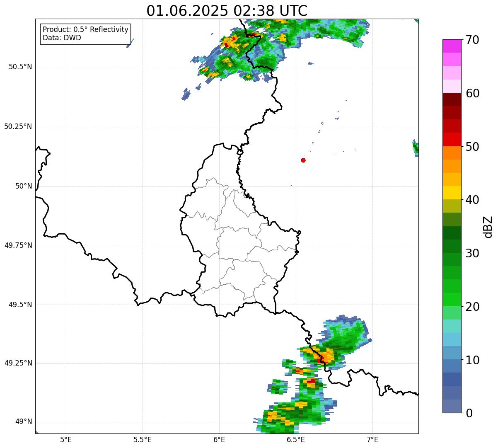Click the 5.5°E longitude label
Image resolution: width=498 pixels, height=448 pixels.
click(x=143, y=439)
